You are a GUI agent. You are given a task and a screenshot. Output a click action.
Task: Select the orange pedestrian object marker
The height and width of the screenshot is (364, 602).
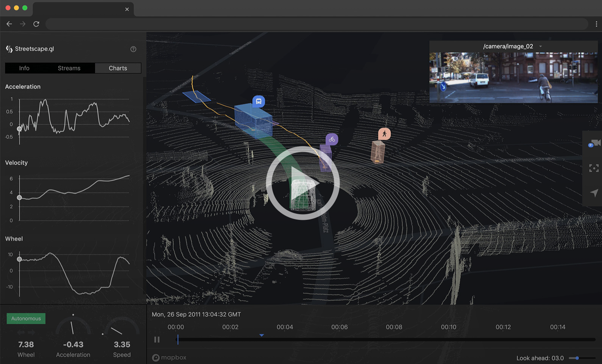click(x=384, y=134)
